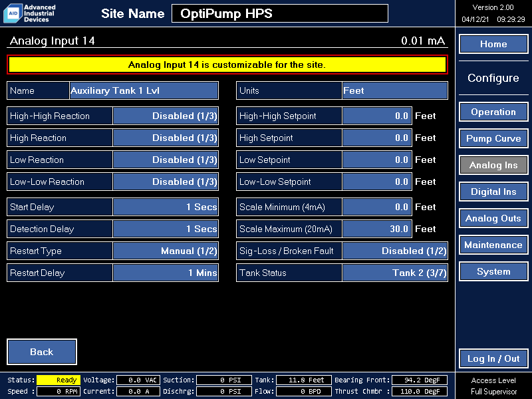
Task: Cycle the High Reaction Disabled option
Action: coord(166,138)
